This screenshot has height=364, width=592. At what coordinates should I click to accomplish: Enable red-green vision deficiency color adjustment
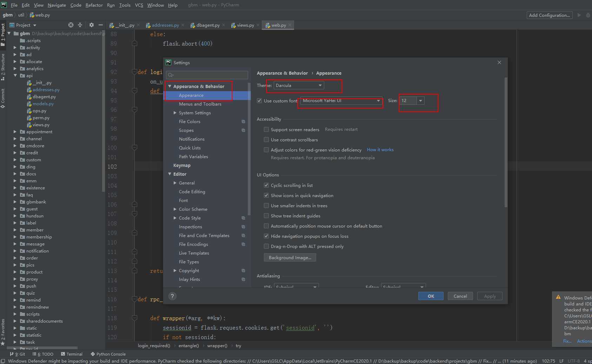pos(266,150)
